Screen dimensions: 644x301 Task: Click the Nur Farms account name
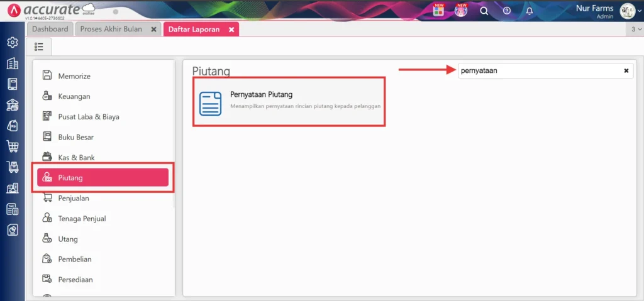594,8
